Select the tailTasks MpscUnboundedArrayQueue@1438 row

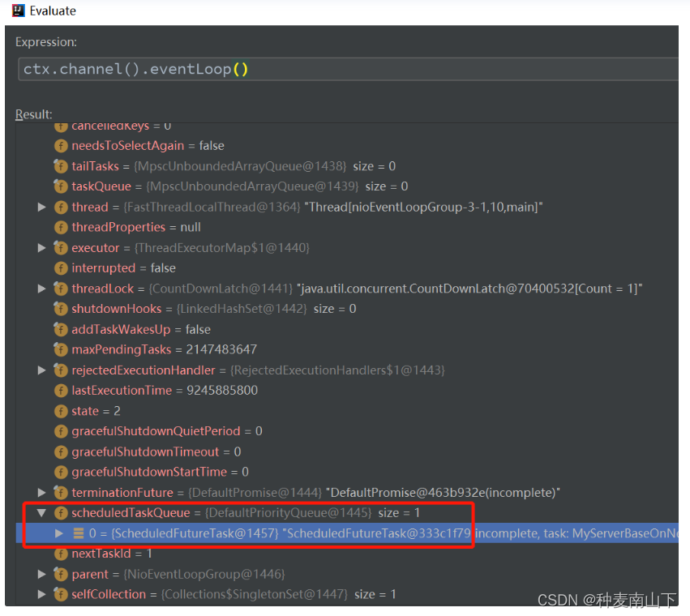pos(347,166)
